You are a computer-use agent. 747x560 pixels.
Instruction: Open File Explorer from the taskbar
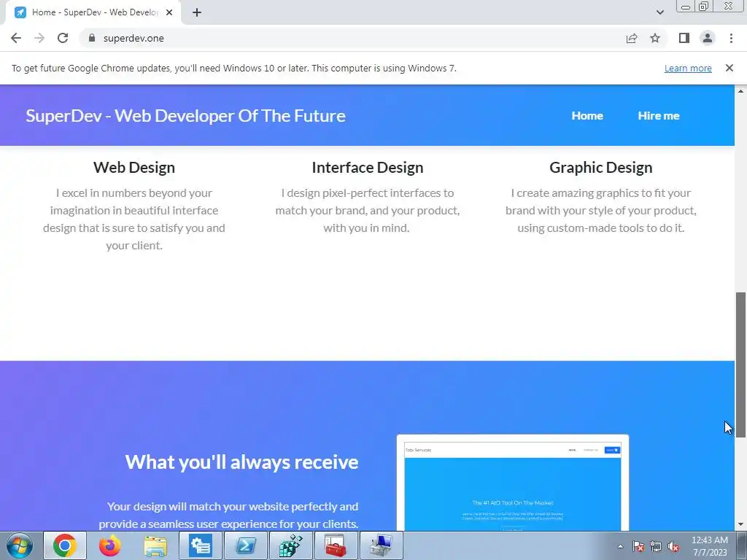[155, 545]
